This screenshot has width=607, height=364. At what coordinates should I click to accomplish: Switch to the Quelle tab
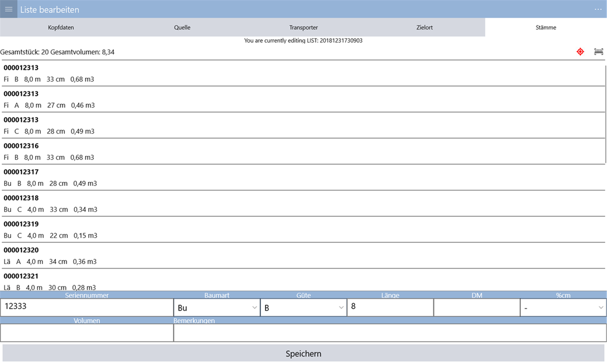click(x=182, y=27)
